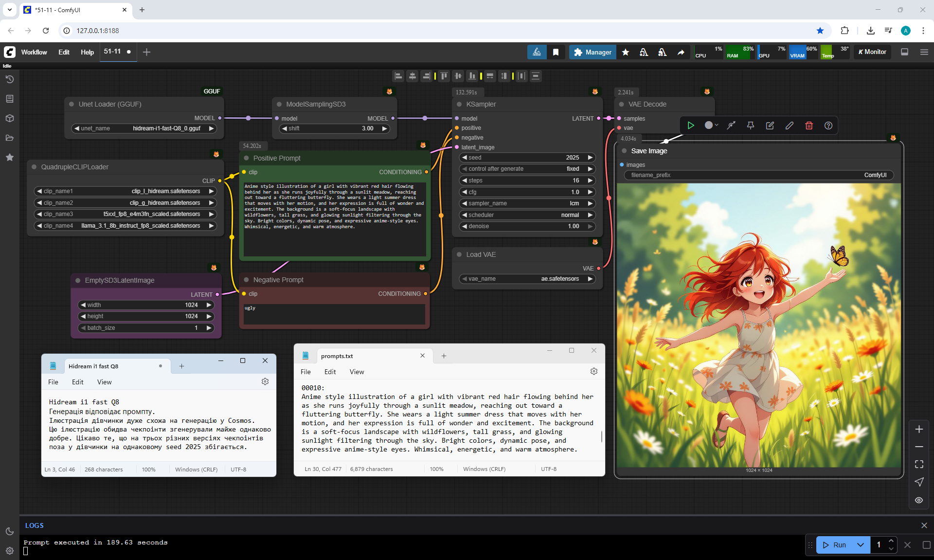Click the Run button
The image size is (934, 560).
(835, 545)
